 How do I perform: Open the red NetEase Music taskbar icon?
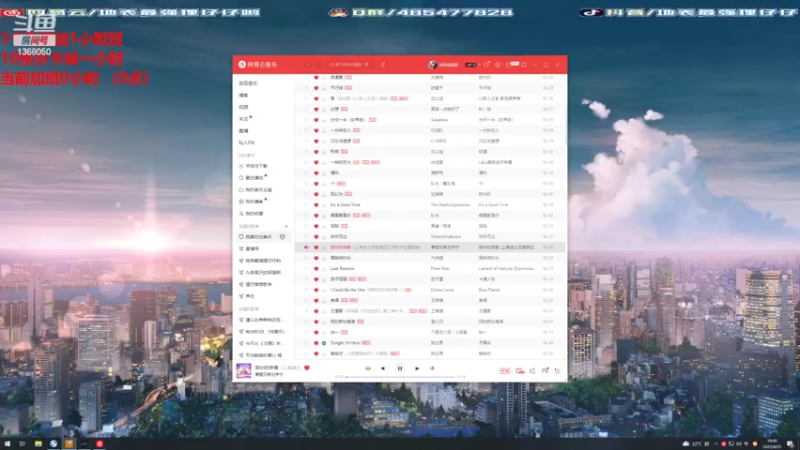point(99,444)
